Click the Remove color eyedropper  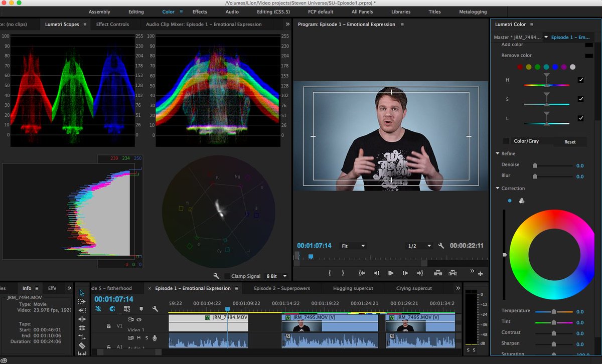coord(589,56)
